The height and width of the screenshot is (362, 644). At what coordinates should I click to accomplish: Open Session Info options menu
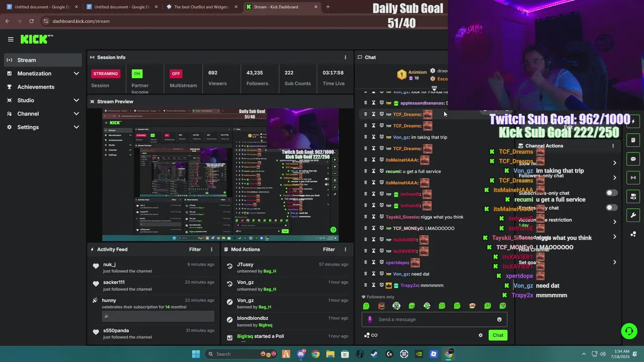345,57
